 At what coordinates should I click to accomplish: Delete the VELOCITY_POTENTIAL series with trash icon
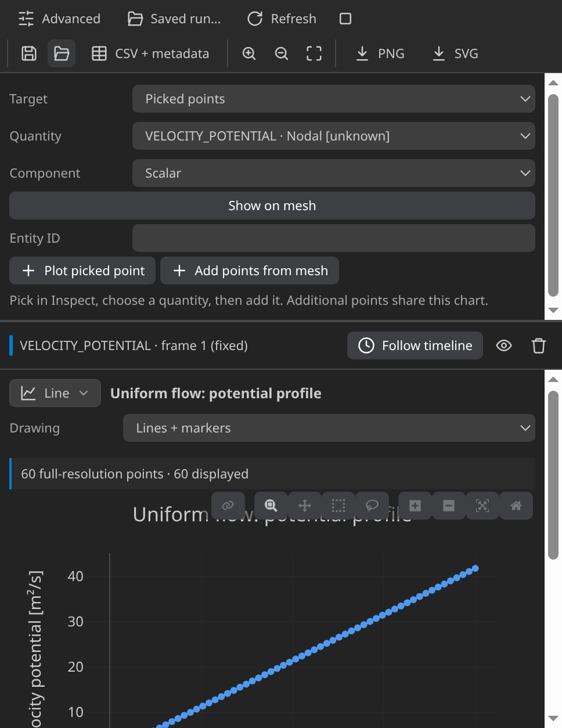539,345
